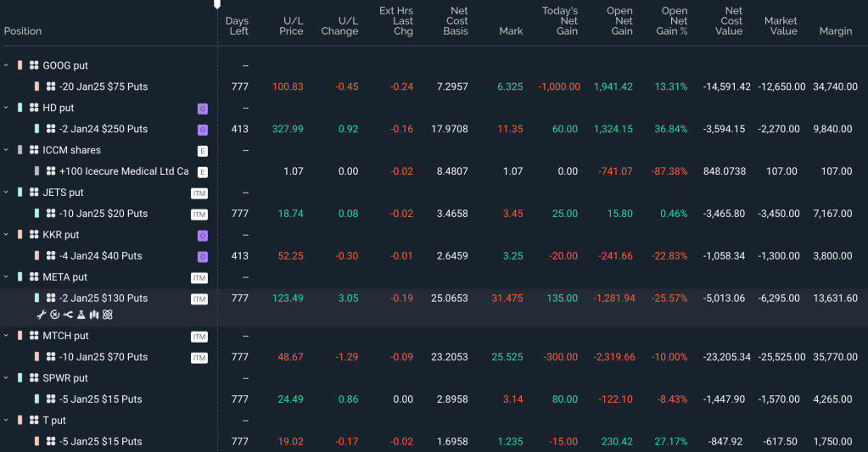The image size is (868, 452).
Task: Sort by the Open Net Gain % column
Action: (x=674, y=21)
